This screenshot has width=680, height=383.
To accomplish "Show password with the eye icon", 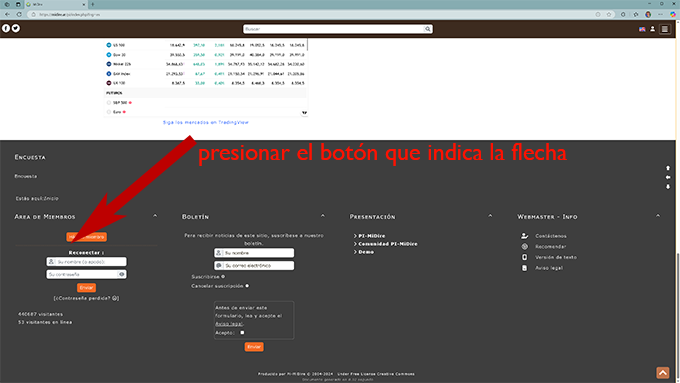I will point(121,274).
